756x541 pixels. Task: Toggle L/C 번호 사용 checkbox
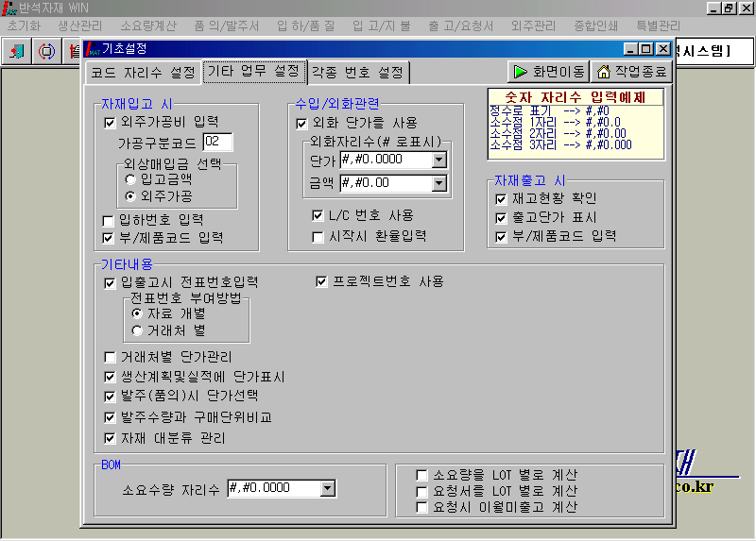coord(318,215)
